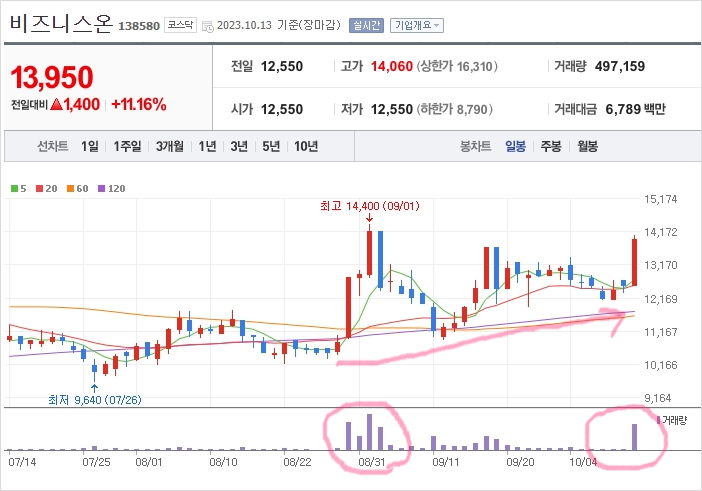Click the 고가 value 14,060

coord(392,66)
